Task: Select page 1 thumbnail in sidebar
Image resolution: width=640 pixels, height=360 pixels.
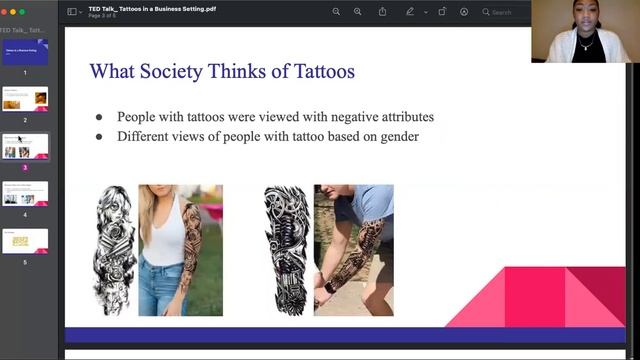Action: click(x=25, y=52)
